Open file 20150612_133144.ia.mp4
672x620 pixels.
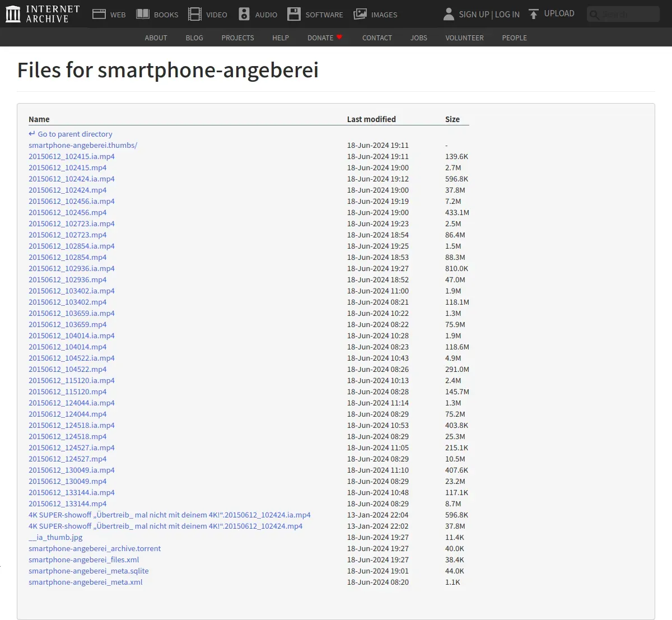click(72, 492)
